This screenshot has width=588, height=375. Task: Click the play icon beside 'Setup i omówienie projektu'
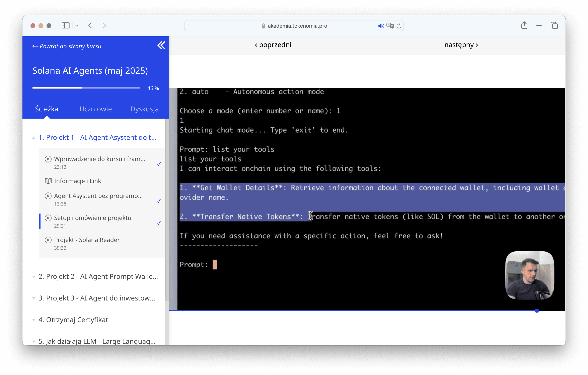click(48, 218)
